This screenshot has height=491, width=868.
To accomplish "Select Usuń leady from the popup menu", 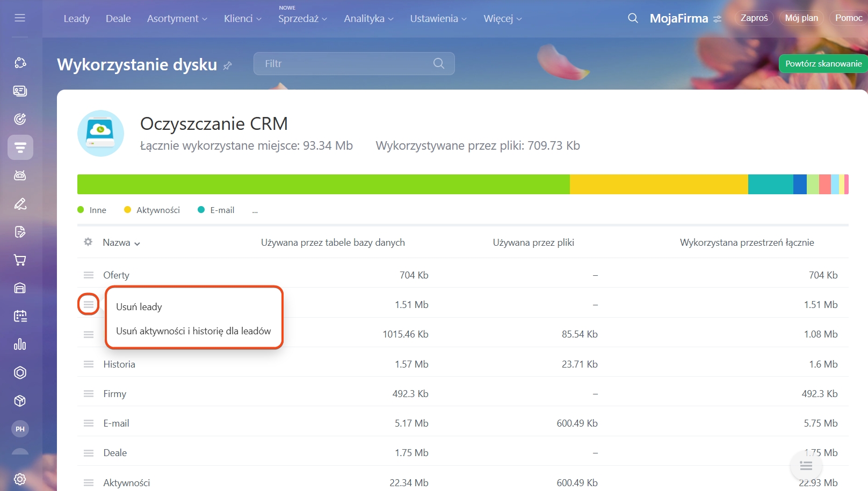I will click(139, 307).
